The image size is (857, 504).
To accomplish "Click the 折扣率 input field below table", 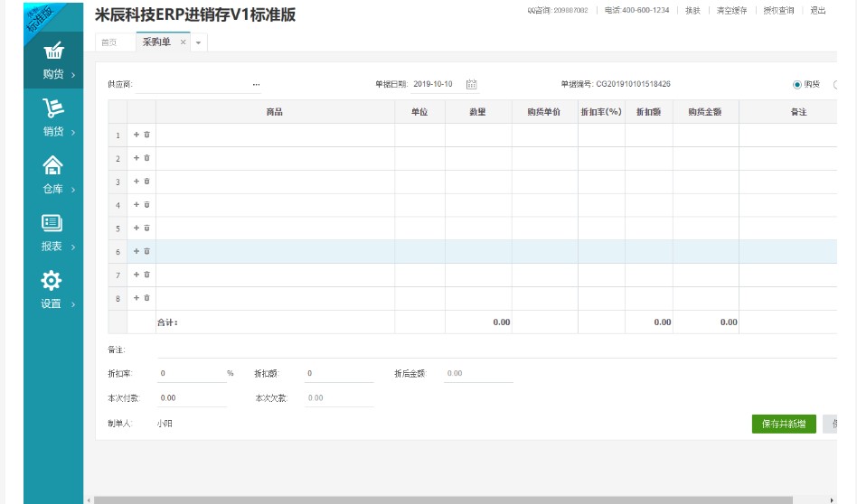I will click(190, 373).
